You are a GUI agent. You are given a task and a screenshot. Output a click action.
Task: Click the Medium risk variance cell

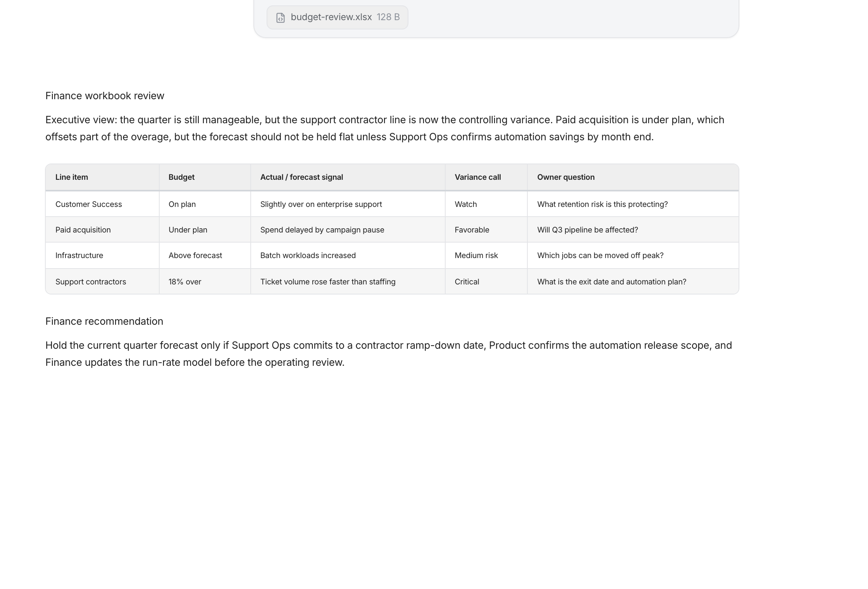pos(476,255)
